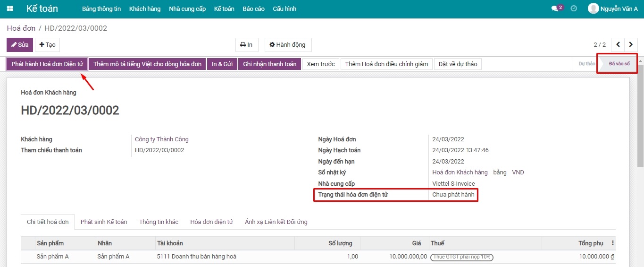
Task: Click the clock activities icon
Action: click(x=574, y=9)
